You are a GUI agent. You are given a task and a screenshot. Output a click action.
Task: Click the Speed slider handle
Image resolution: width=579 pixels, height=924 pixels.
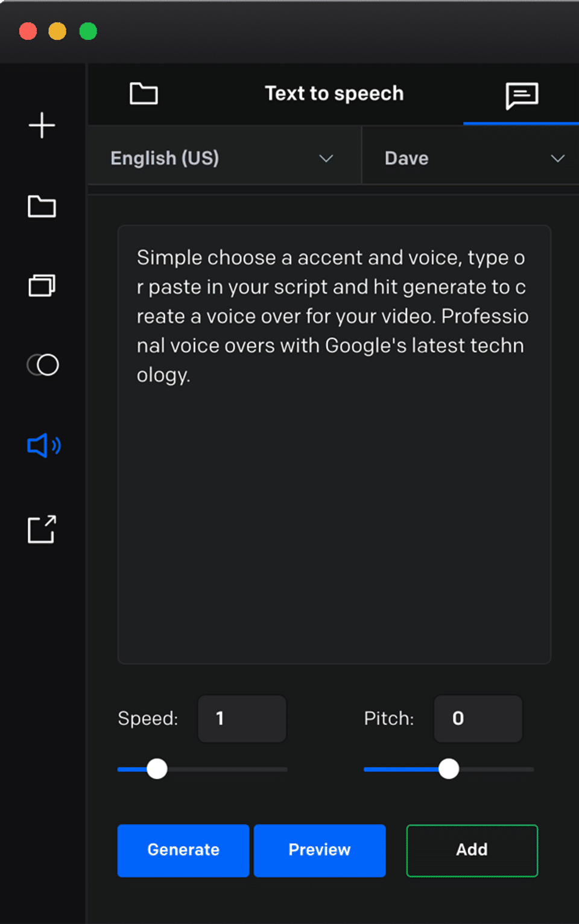[157, 769]
